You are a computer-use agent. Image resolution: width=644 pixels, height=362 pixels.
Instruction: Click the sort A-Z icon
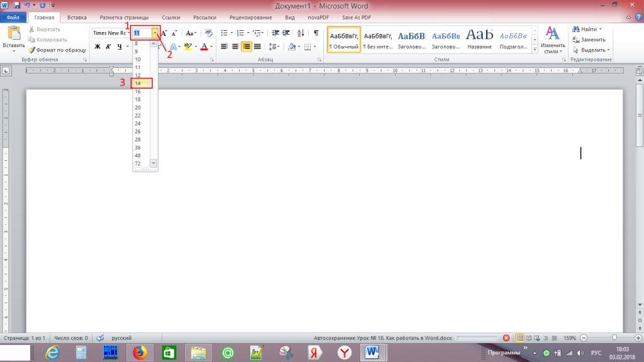click(301, 33)
